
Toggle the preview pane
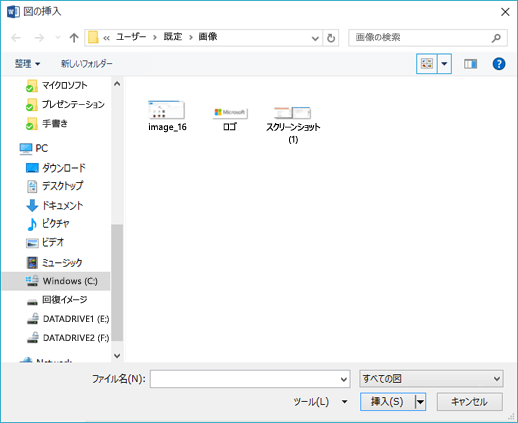(470, 64)
